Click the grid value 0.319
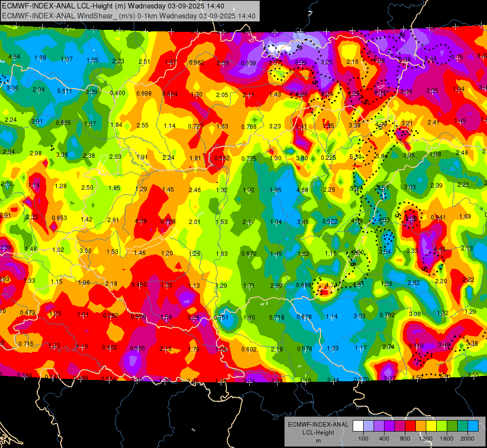Image resolution: width=487 pixels, height=448 pixels. (416, 346)
